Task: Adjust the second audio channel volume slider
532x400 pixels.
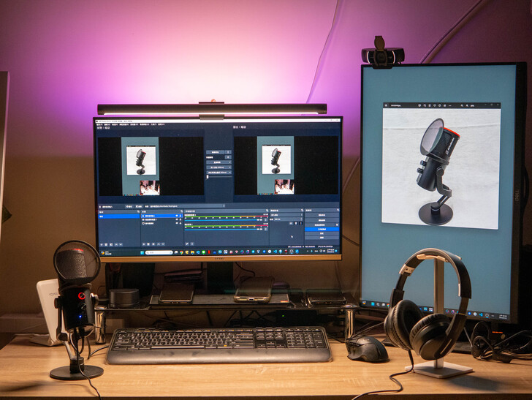Action: coord(224,229)
